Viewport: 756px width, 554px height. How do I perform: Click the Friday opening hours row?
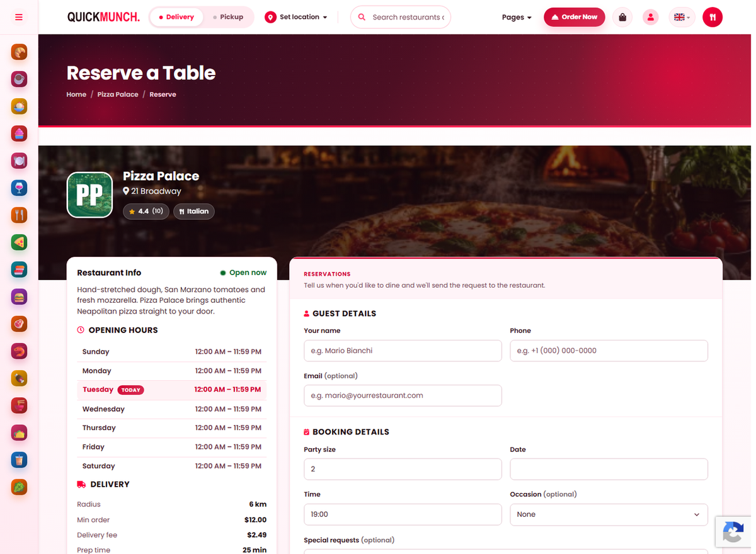172,447
